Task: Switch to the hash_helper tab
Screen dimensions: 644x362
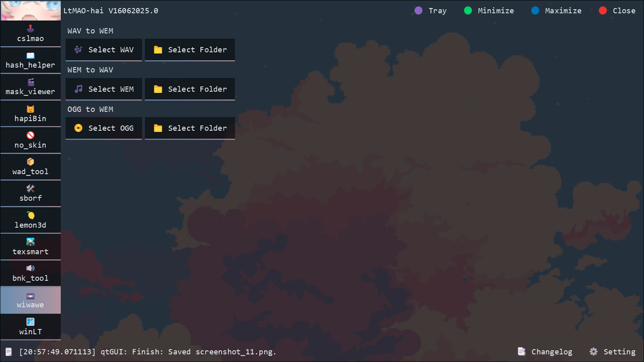Action: coord(30,60)
